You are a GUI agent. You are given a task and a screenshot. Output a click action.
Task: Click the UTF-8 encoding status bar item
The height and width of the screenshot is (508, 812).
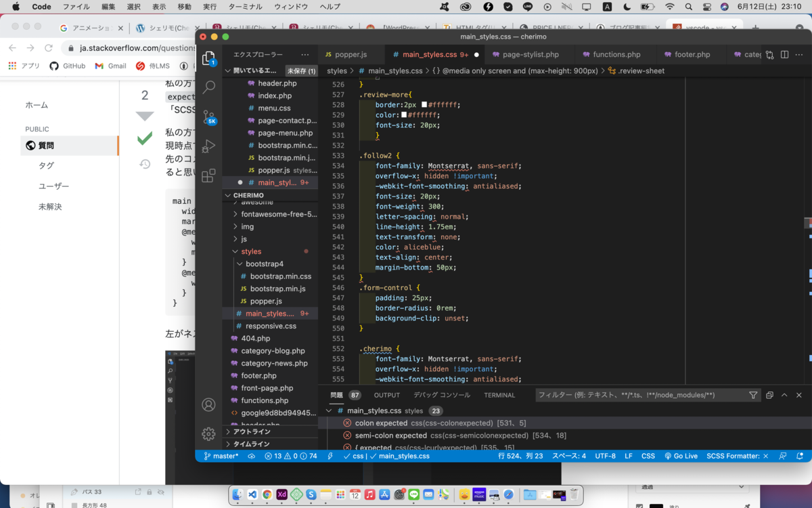tap(606, 456)
